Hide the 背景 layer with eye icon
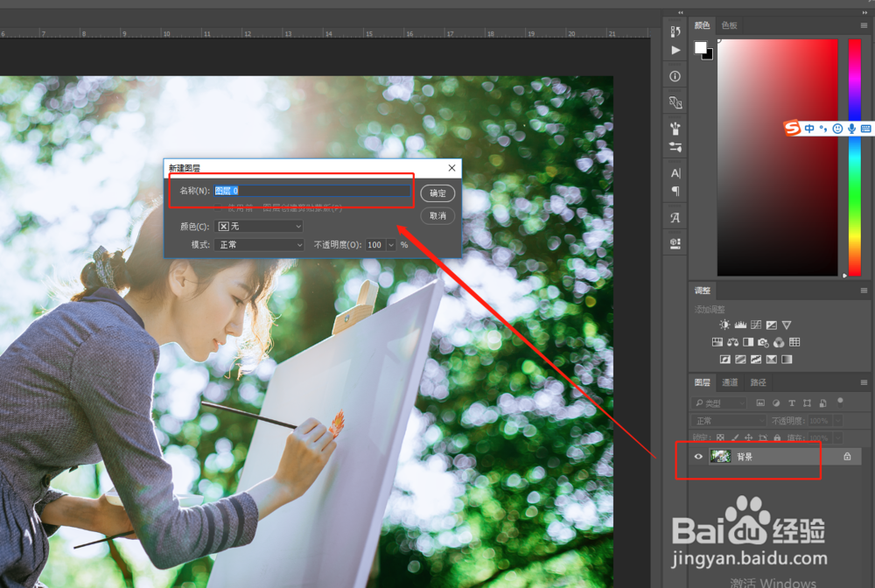Image resolution: width=875 pixels, height=588 pixels. [698, 457]
